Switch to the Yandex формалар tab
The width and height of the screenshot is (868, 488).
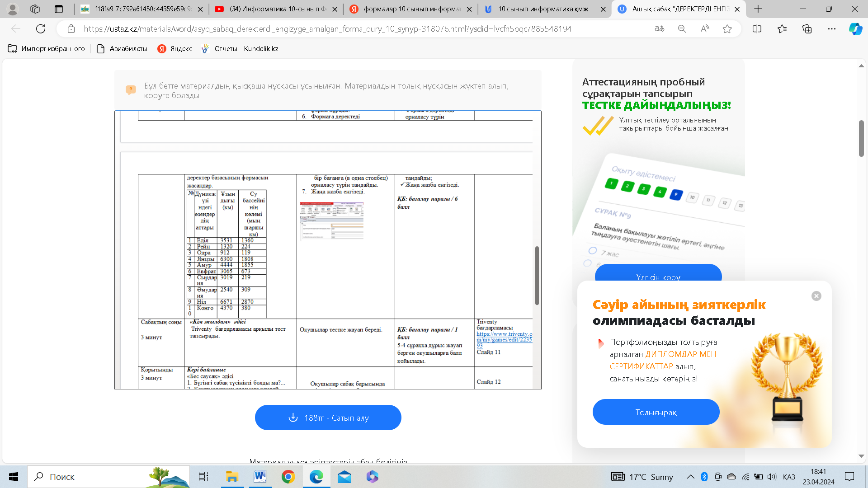pos(410,9)
